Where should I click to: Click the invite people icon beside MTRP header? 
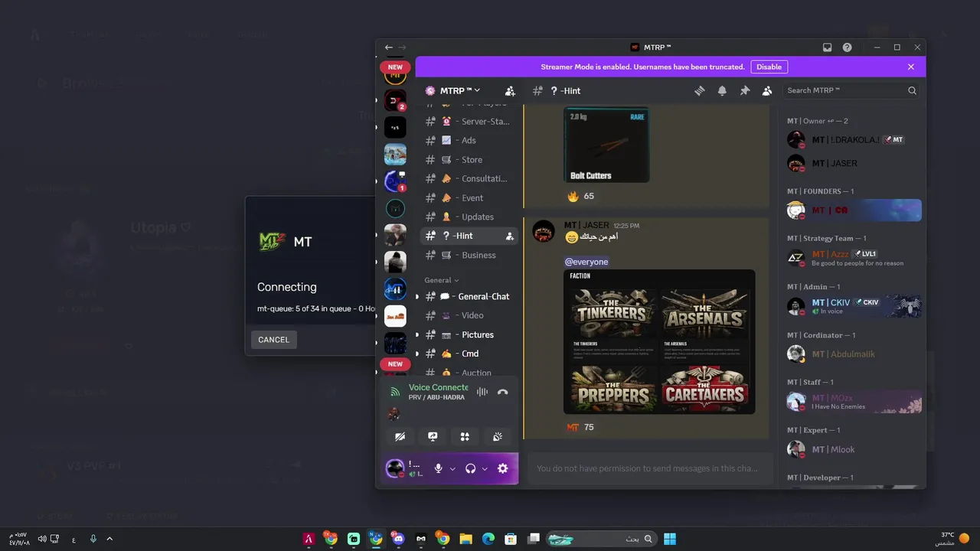[x=510, y=90]
